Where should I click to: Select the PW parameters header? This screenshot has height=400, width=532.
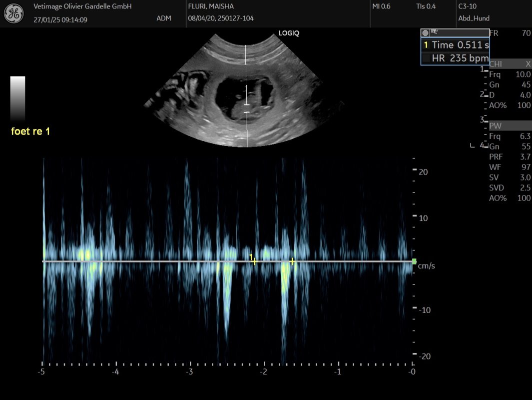pyautogui.click(x=509, y=125)
